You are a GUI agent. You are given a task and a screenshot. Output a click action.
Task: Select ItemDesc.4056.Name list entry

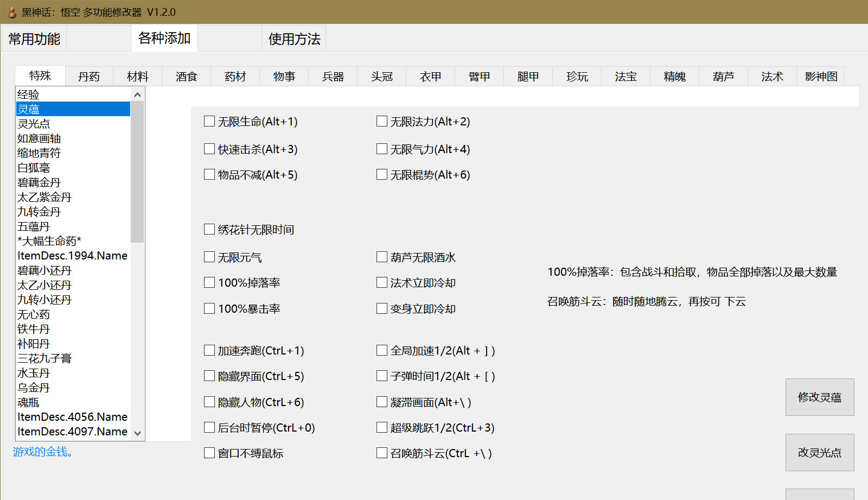(x=73, y=417)
